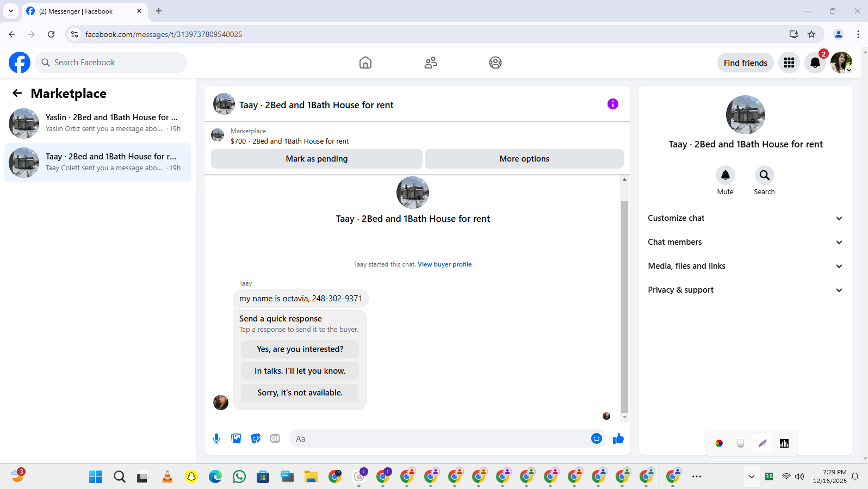868x489 pixels.
Task: Send a thumbs-up like
Action: click(x=618, y=438)
